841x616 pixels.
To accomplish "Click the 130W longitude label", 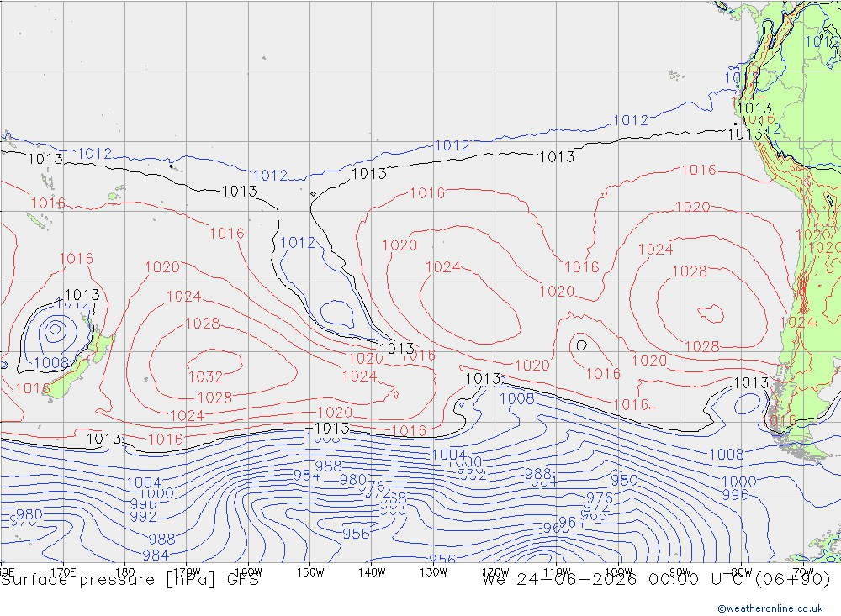I will click(x=433, y=572).
